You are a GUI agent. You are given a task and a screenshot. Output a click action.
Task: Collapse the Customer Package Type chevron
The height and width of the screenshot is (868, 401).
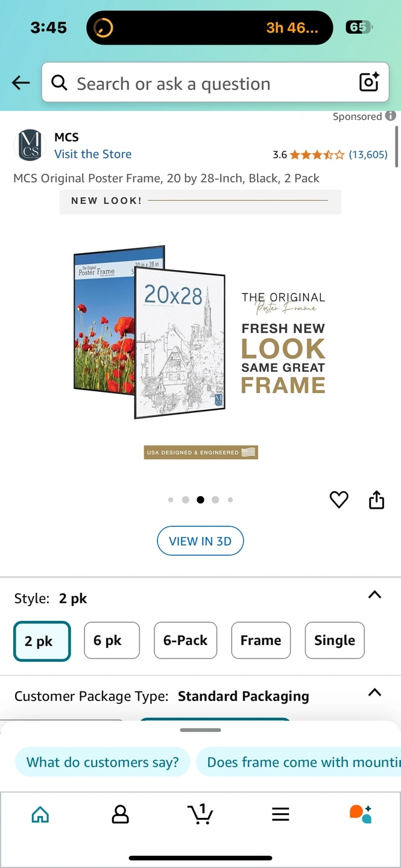click(374, 693)
